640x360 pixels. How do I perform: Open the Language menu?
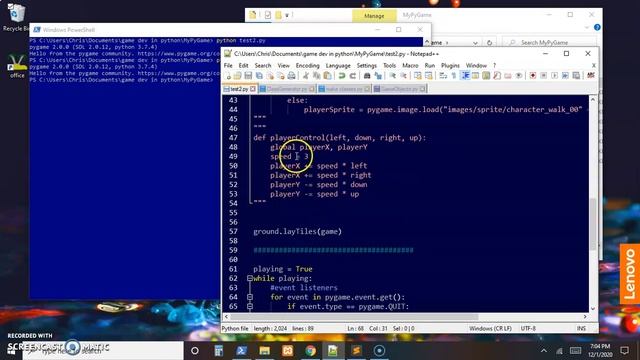[x=338, y=65]
